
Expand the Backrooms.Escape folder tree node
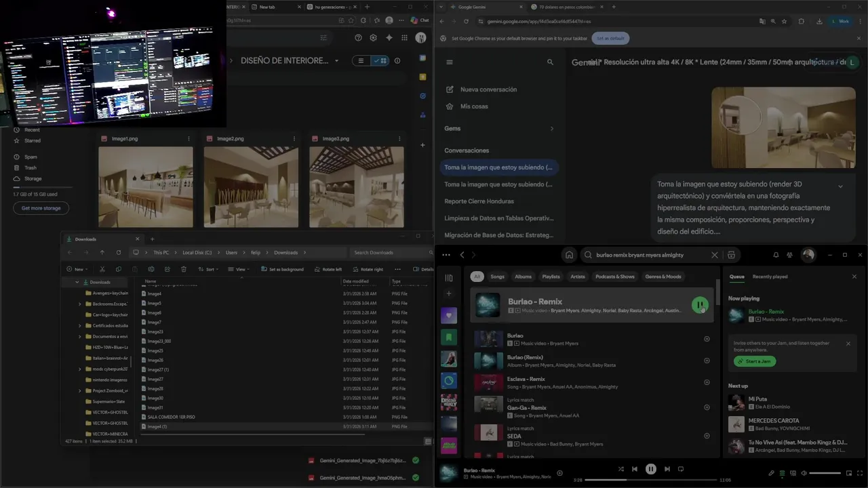pyautogui.click(x=79, y=304)
